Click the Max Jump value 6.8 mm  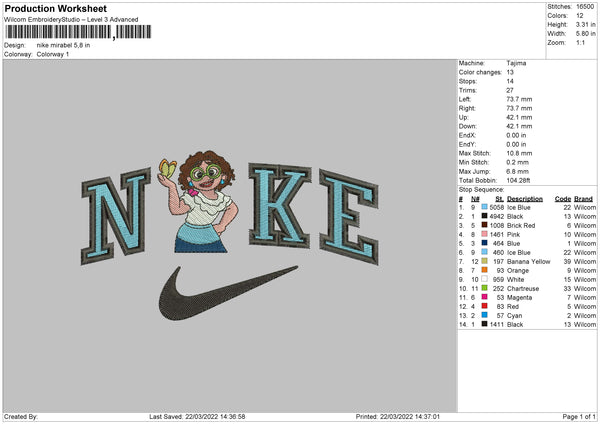point(517,171)
